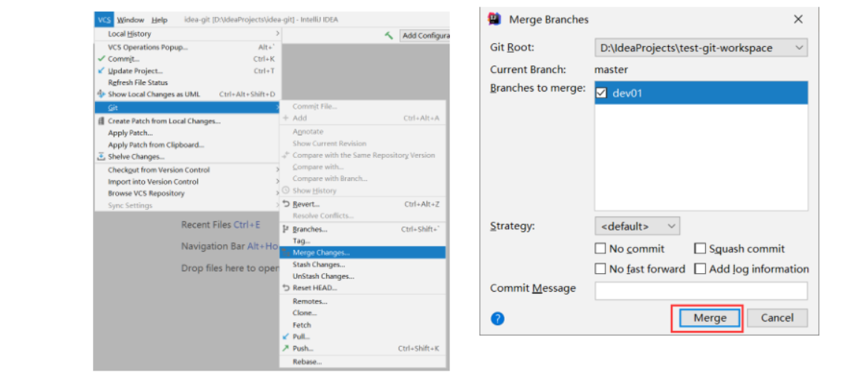Click the Pull arrow icon

click(285, 336)
